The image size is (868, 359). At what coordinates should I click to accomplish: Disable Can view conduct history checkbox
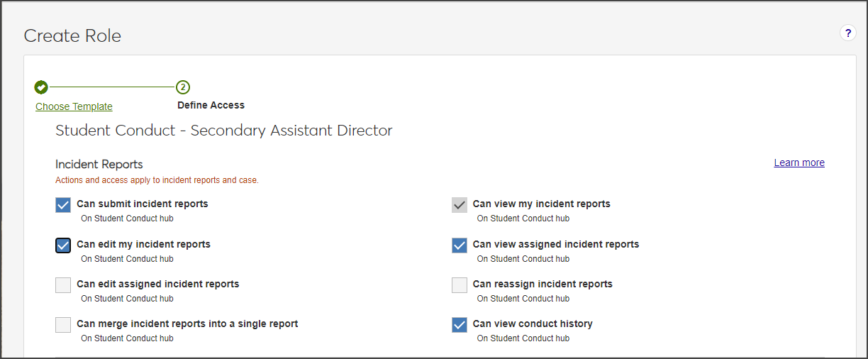pyautogui.click(x=460, y=325)
